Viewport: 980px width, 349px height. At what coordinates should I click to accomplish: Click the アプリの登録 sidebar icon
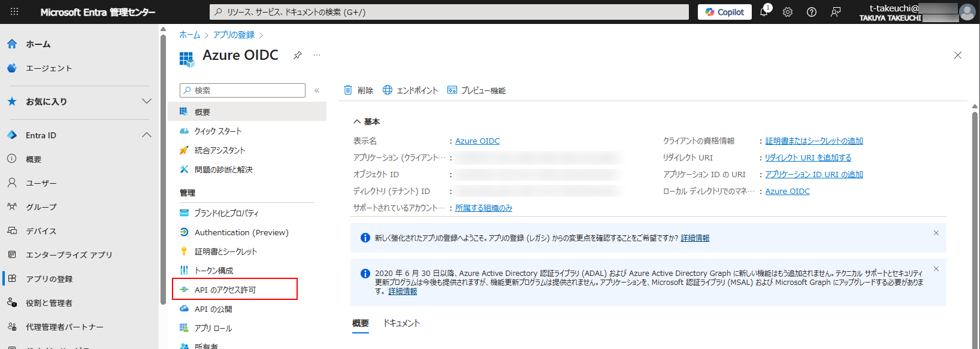12,279
